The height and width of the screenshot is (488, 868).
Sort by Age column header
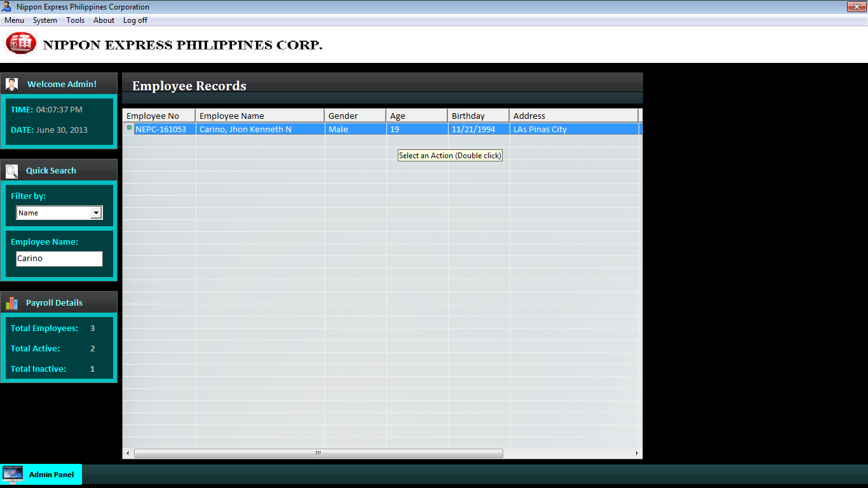pyautogui.click(x=417, y=116)
